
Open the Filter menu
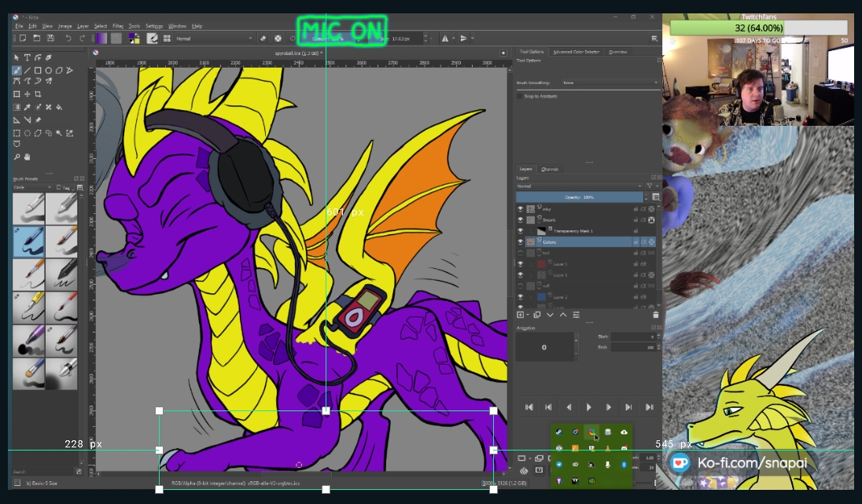[118, 26]
